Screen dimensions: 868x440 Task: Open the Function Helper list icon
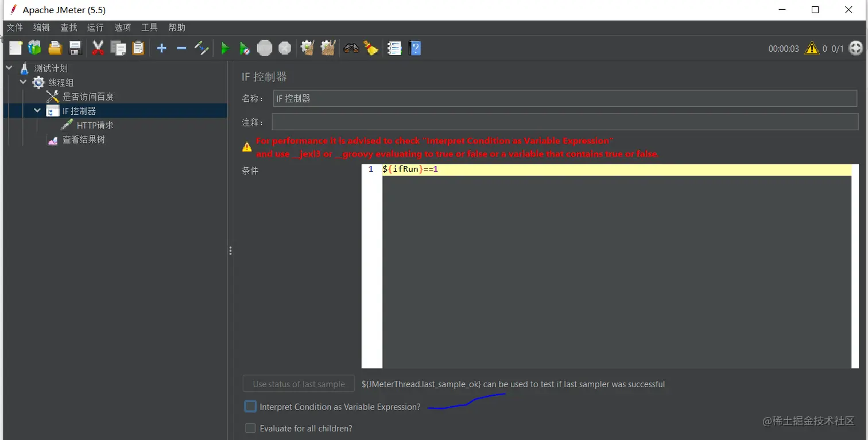tap(394, 48)
